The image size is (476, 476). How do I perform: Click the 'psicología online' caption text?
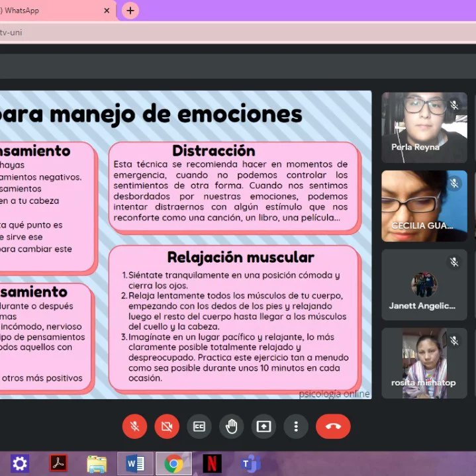click(334, 394)
